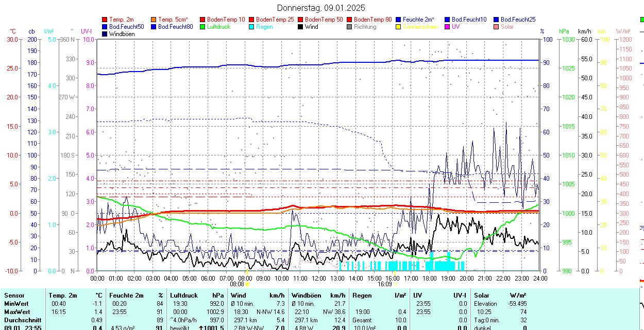
Task: Click the dark navy Windböen legend square
Action: pos(105,34)
